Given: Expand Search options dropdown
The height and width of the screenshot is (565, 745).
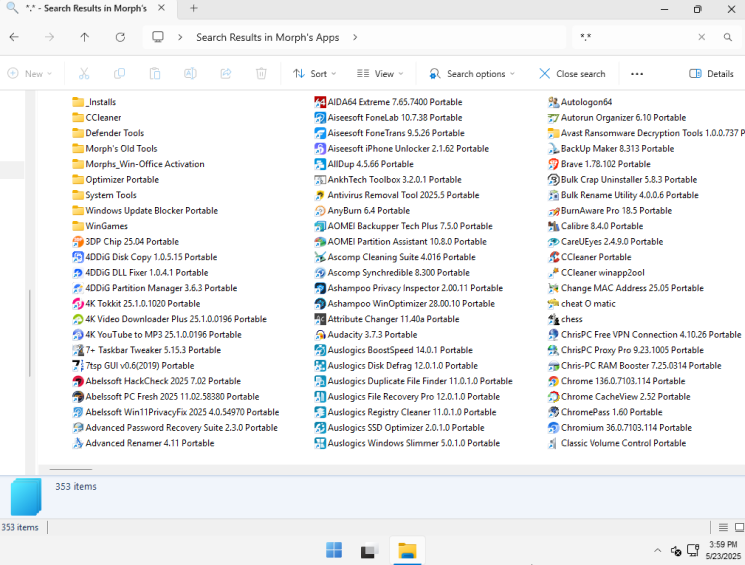Looking at the screenshot, I should tap(472, 74).
